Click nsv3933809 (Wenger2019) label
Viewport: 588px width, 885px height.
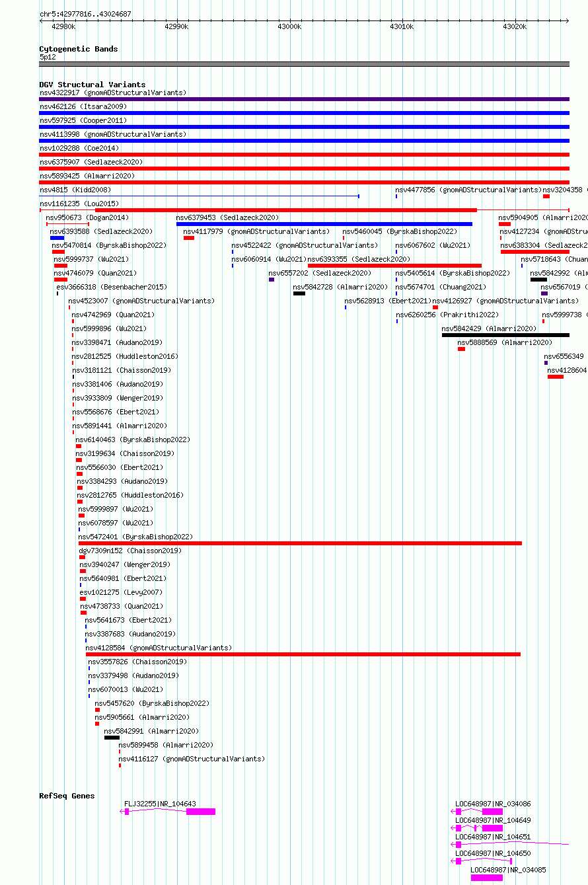[117, 398]
